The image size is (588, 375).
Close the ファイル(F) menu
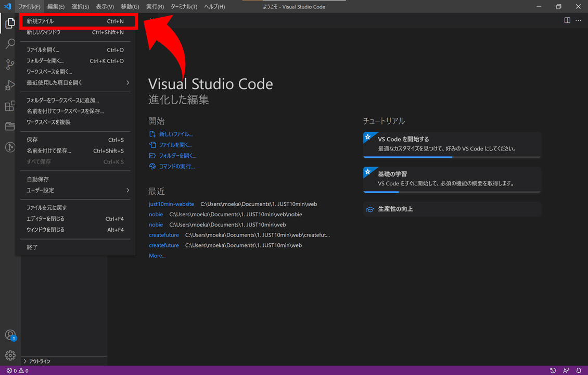point(29,7)
